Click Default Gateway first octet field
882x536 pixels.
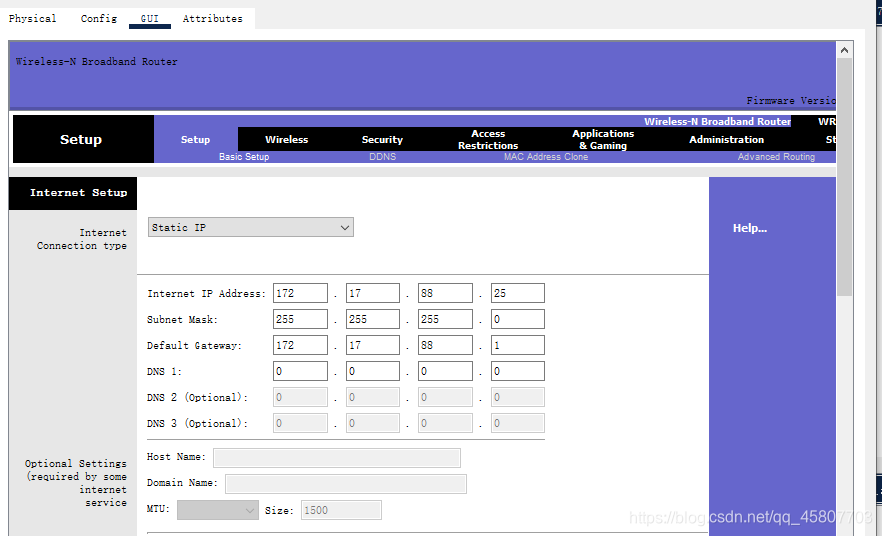click(300, 345)
